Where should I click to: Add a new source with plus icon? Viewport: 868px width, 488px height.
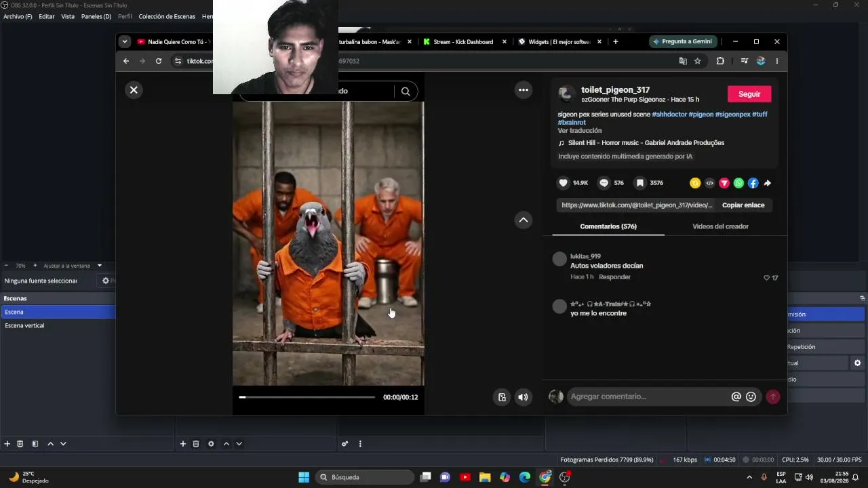pos(182,444)
